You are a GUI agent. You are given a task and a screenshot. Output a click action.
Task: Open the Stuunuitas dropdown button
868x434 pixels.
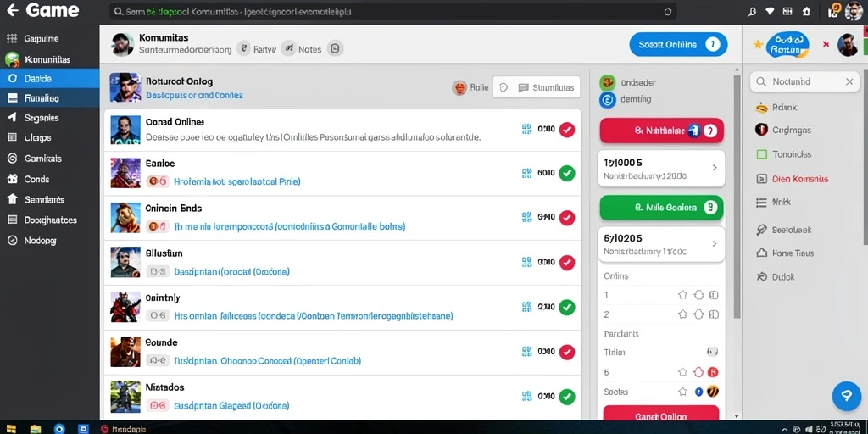[x=537, y=87]
